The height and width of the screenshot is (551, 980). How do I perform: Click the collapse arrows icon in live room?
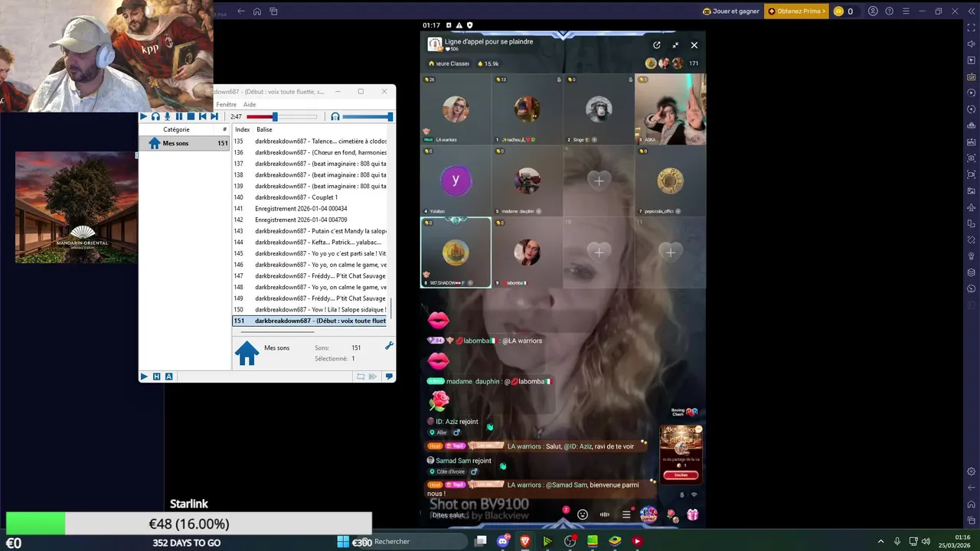[x=675, y=45]
